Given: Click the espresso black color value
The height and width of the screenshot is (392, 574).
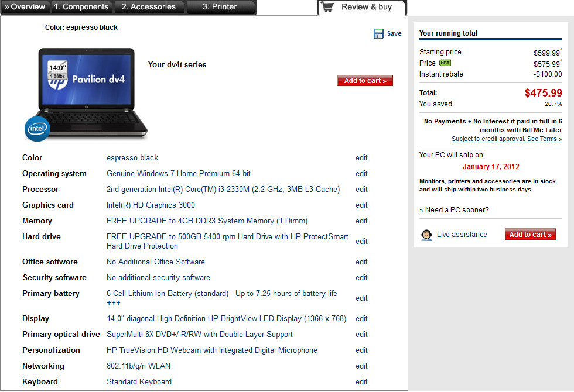Looking at the screenshot, I should (x=132, y=157).
